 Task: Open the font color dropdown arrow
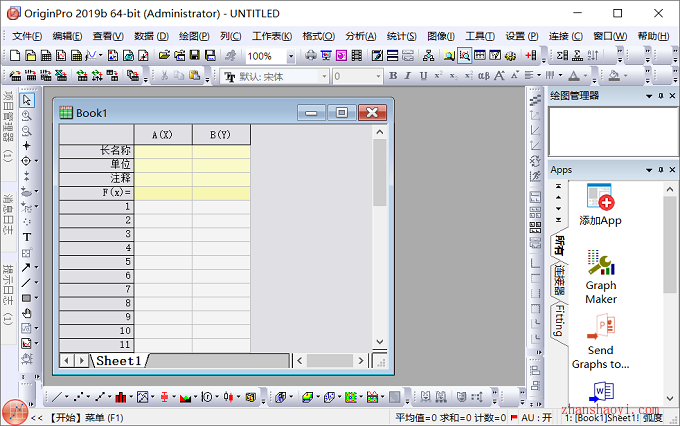[585, 76]
